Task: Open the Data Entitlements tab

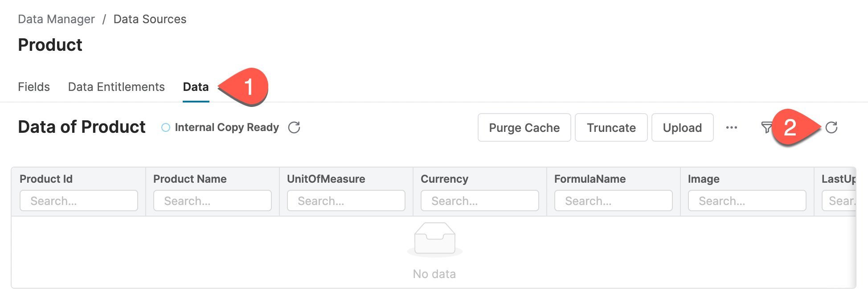Action: pos(116,87)
